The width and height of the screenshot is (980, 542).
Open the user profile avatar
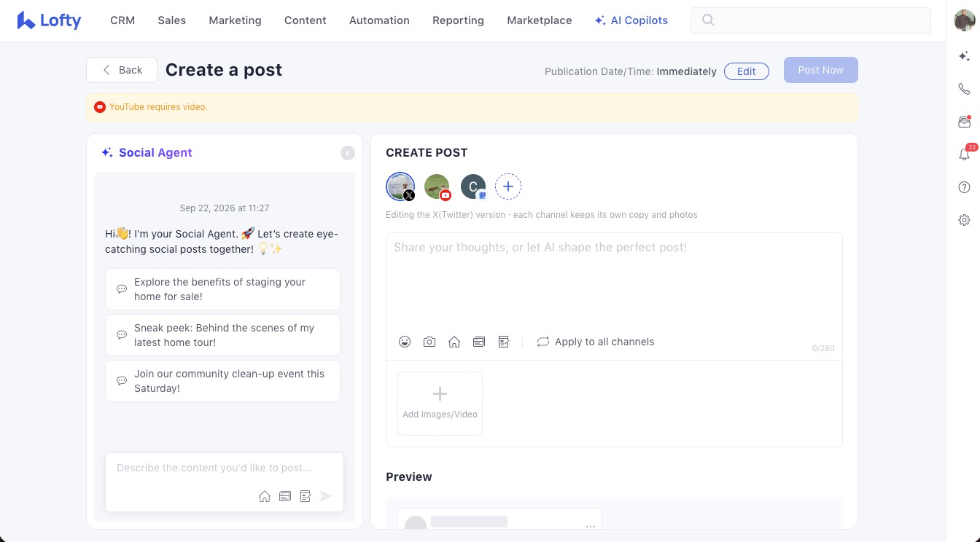[965, 20]
